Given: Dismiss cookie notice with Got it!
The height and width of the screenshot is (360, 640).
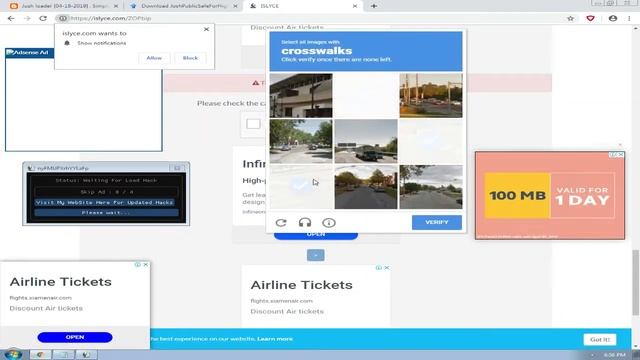Looking at the screenshot, I should (x=600, y=340).
